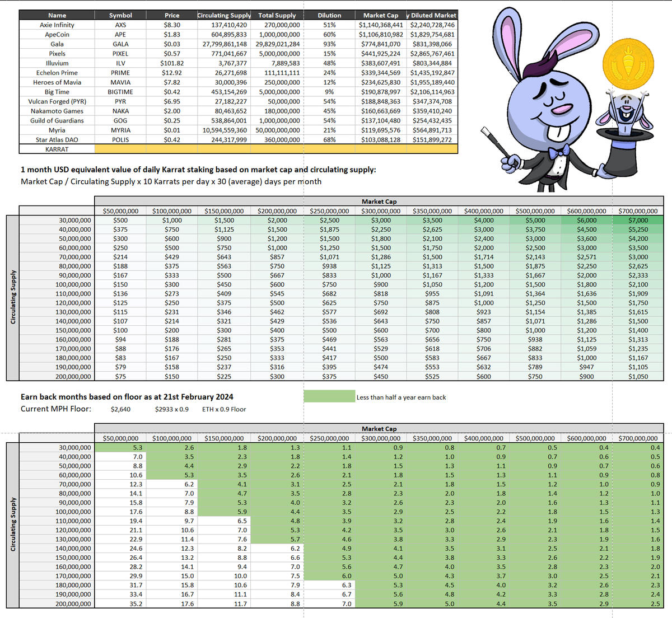This screenshot has height=618, width=672.
Task: Click the 19.4 earn back cell
Action: point(120,521)
